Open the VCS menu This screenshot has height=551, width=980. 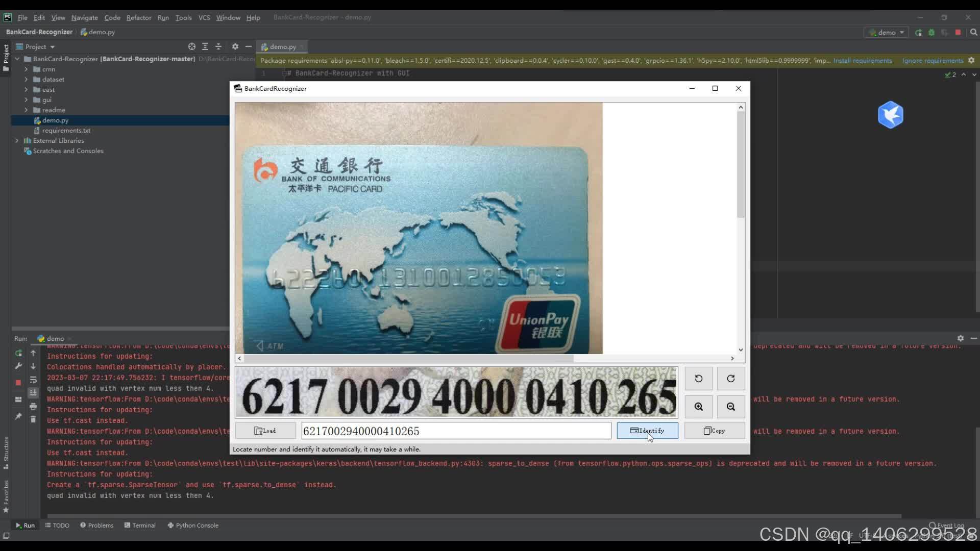coord(204,17)
